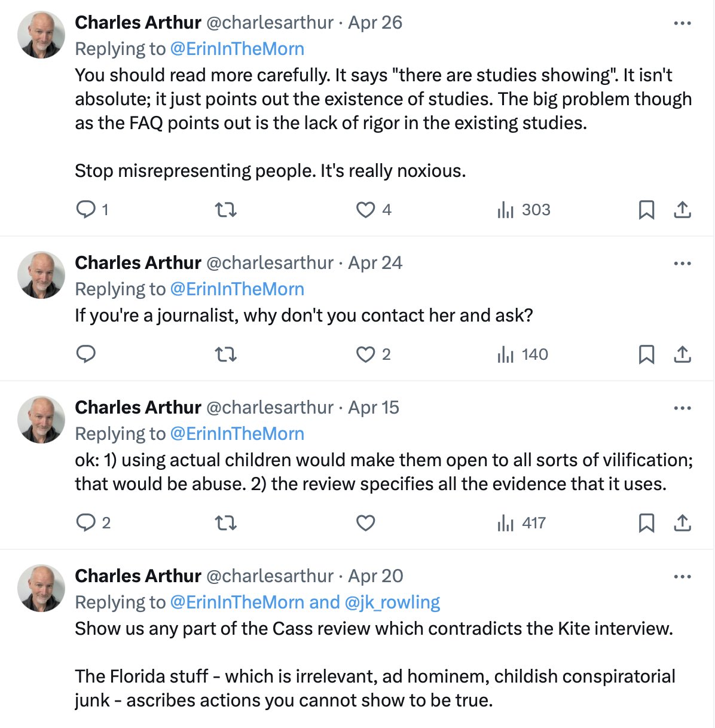Open Charles Arthur name on Apr 24 tweet
This screenshot has width=715, height=728.
point(138,262)
